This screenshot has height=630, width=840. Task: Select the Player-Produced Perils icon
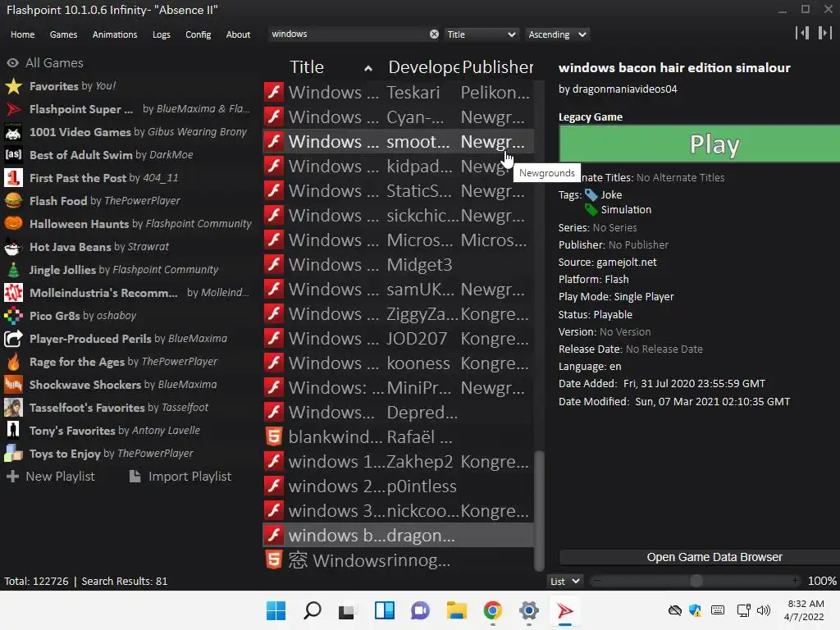point(13,339)
